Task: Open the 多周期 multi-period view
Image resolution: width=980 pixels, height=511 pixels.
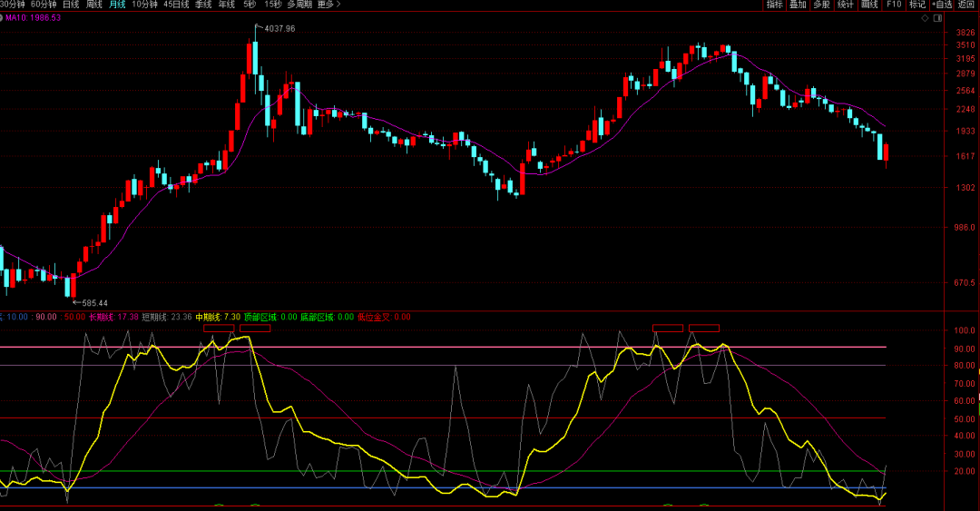Action: (x=299, y=5)
